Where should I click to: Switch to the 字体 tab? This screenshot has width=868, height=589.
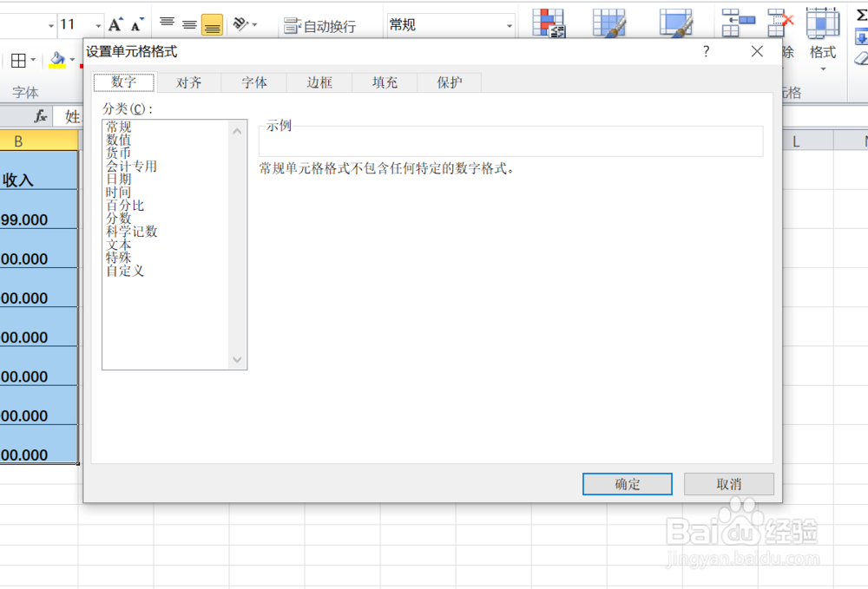(254, 82)
